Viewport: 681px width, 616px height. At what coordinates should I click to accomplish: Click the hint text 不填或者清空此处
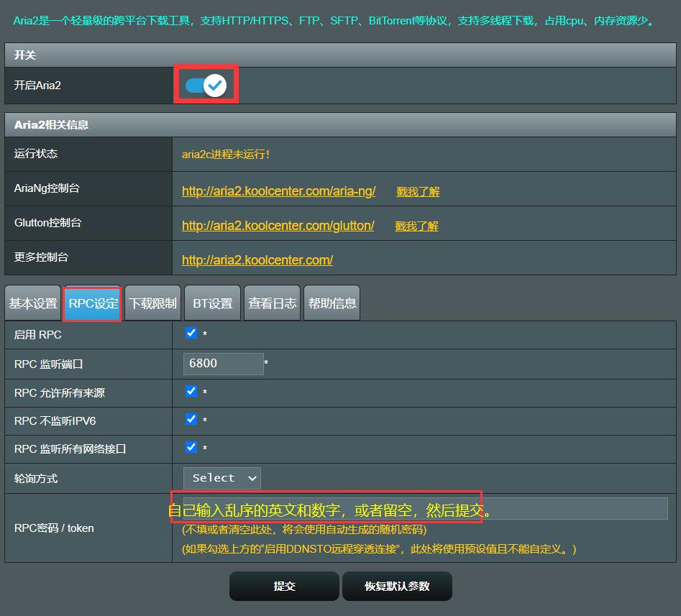click(x=304, y=530)
